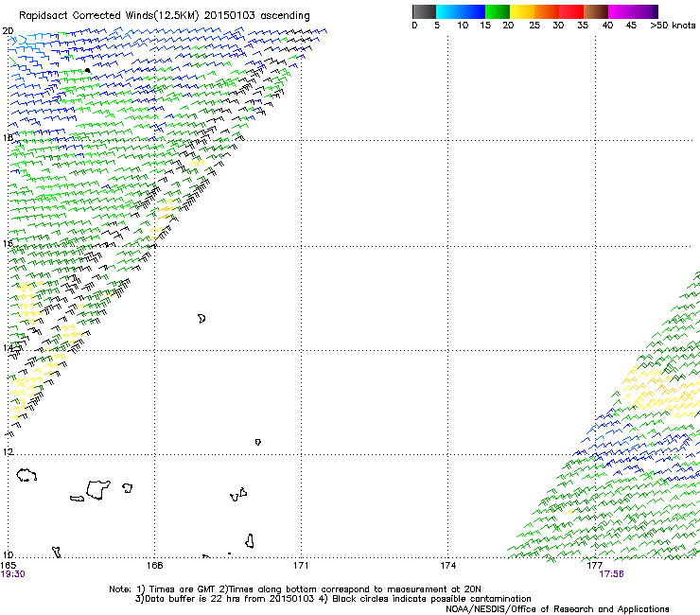Select the green 15-20 knots color swatch
The height and width of the screenshot is (615, 700).
point(498,11)
